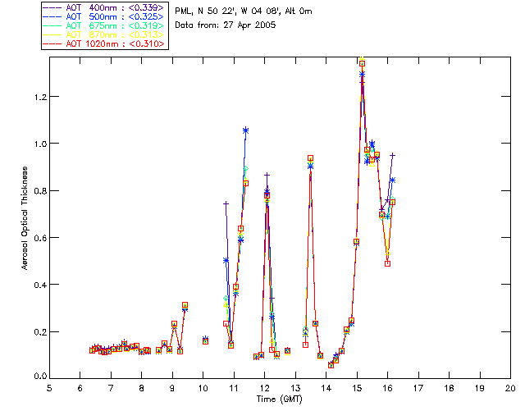Click the 'Data from: 27 Apr 2005' text
This screenshot has height=420, width=525.
coord(226,25)
